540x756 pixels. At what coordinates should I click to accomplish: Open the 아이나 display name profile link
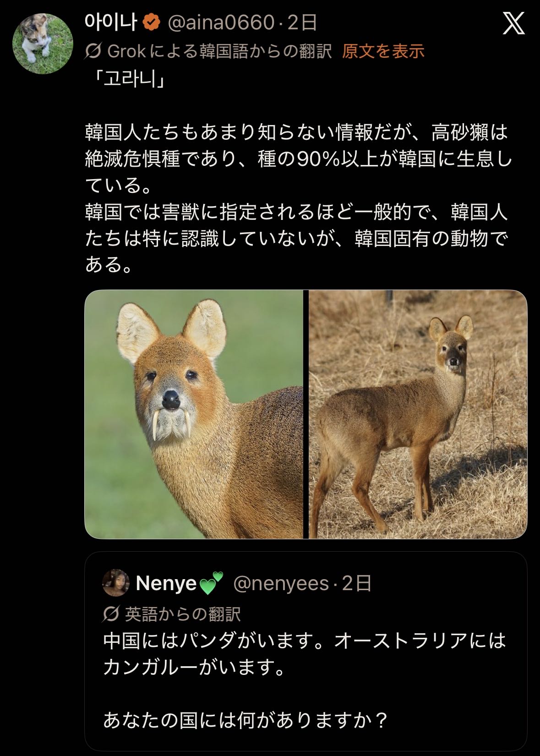(x=112, y=22)
